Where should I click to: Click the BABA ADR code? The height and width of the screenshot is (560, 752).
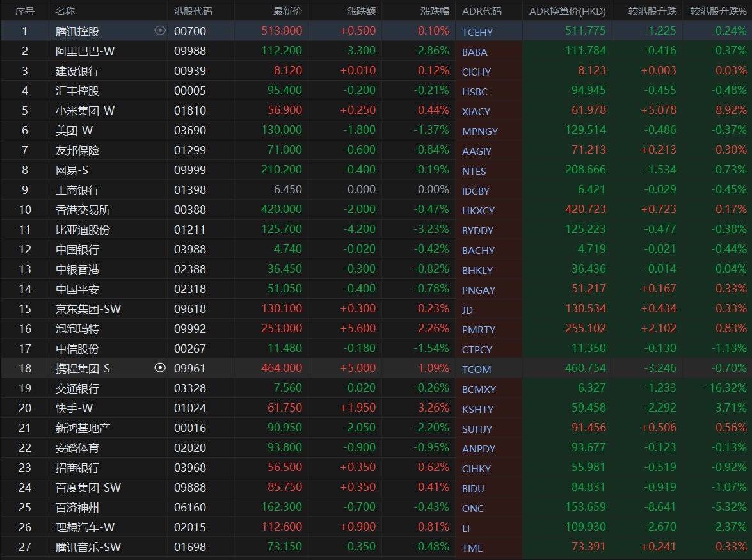(x=474, y=52)
